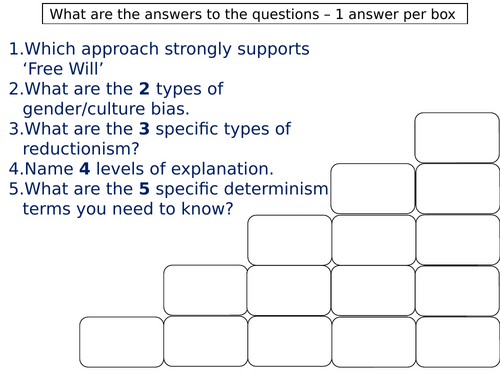Select question 5 about determinism terms
Image resolution: width=500 pixels, height=375 pixels.
pyautogui.click(x=169, y=199)
